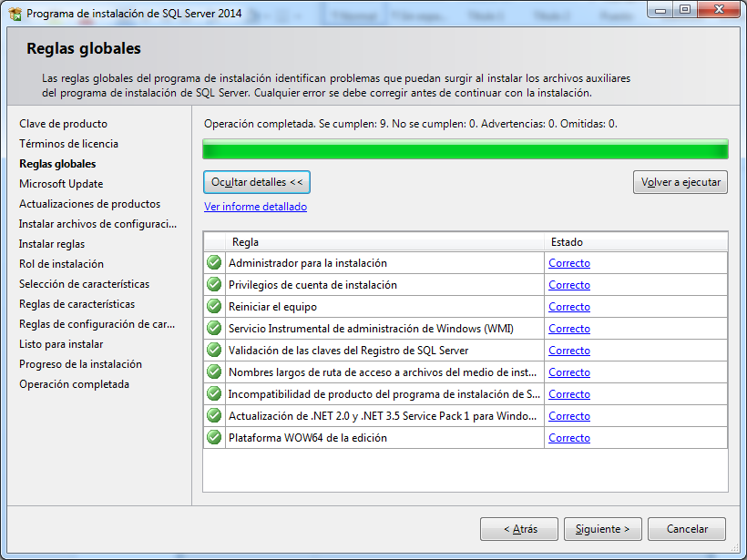
Task: Open Correcto link for the WMI service rule
Action: 569,329
